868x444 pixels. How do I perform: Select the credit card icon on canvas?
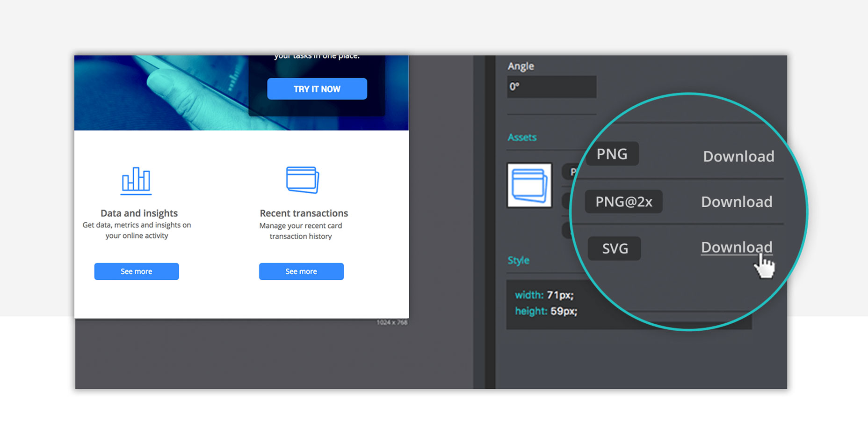coord(303,180)
